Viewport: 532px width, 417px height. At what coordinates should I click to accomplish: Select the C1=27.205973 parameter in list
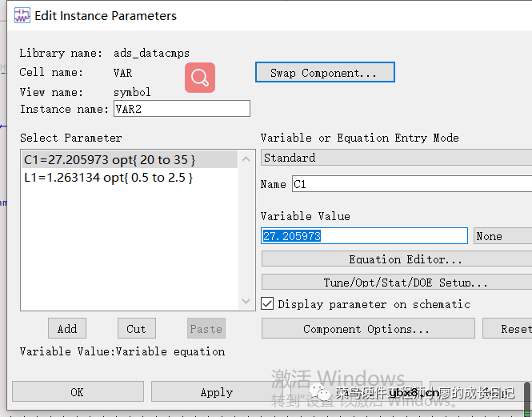[110, 160]
